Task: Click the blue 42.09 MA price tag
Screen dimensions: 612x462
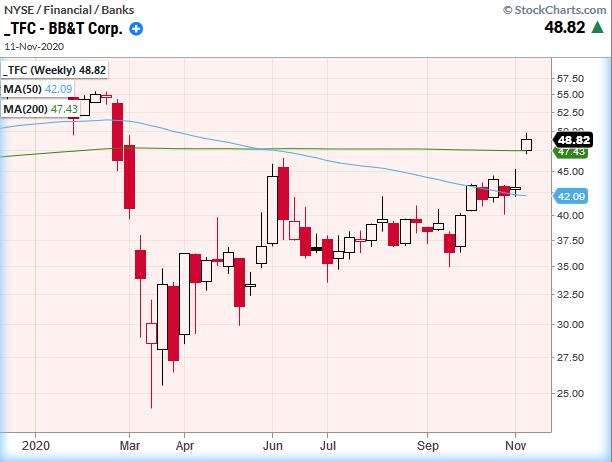Action: click(x=570, y=197)
